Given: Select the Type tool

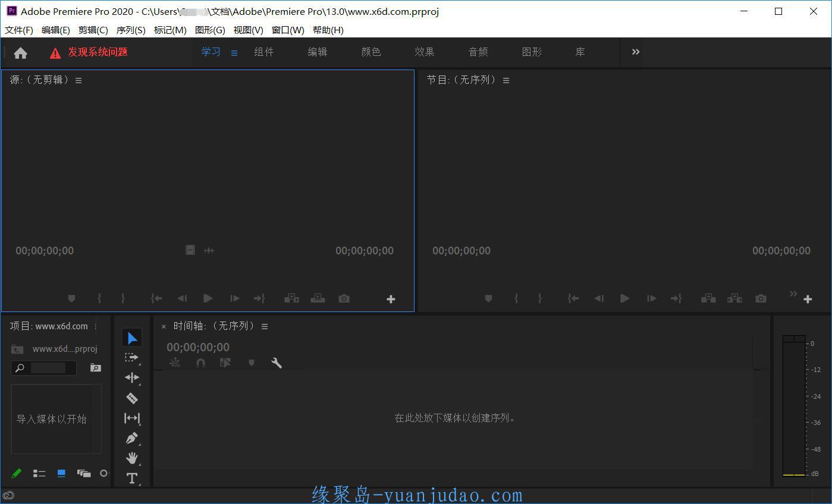Looking at the screenshot, I should click(132, 478).
